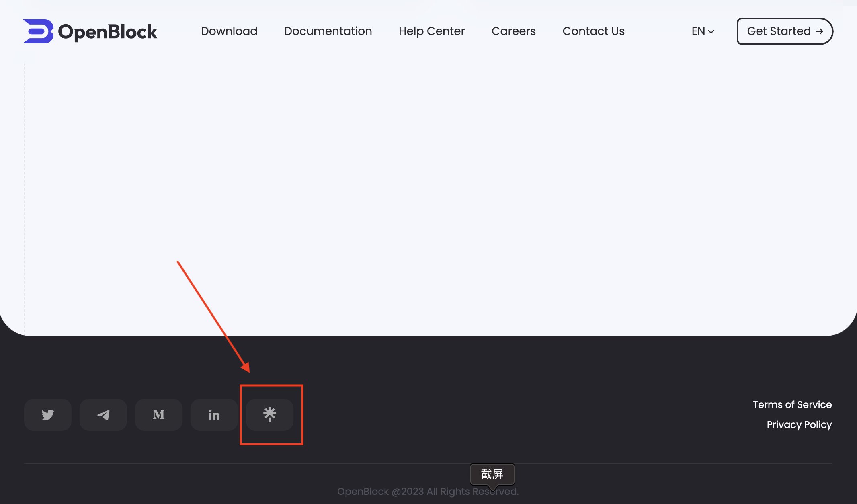Click the arrow inside Get Started button
The height and width of the screenshot is (504, 857).
(x=819, y=31)
